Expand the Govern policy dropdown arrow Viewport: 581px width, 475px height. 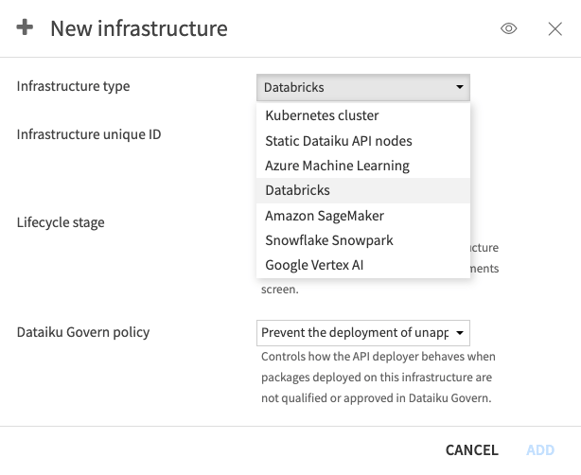(x=459, y=333)
